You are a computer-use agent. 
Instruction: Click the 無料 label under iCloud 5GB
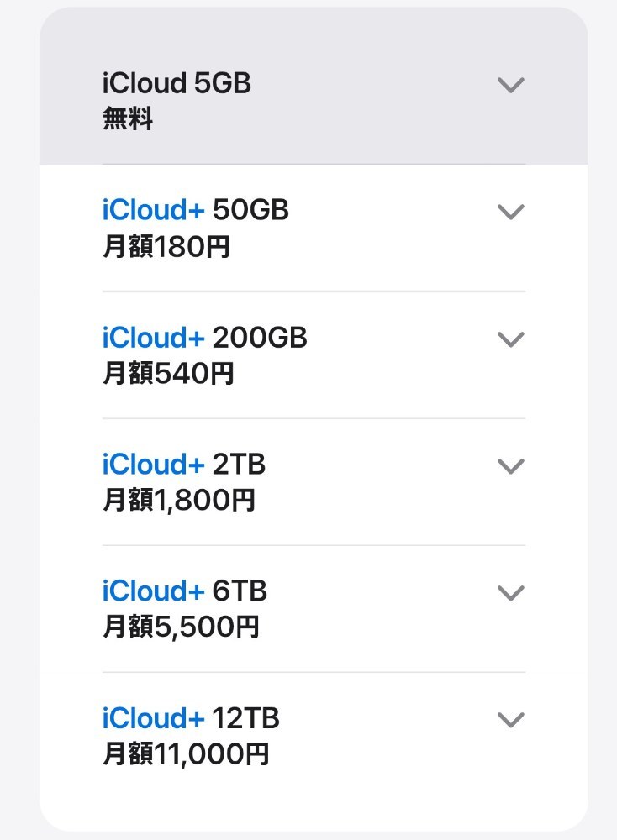[128, 118]
